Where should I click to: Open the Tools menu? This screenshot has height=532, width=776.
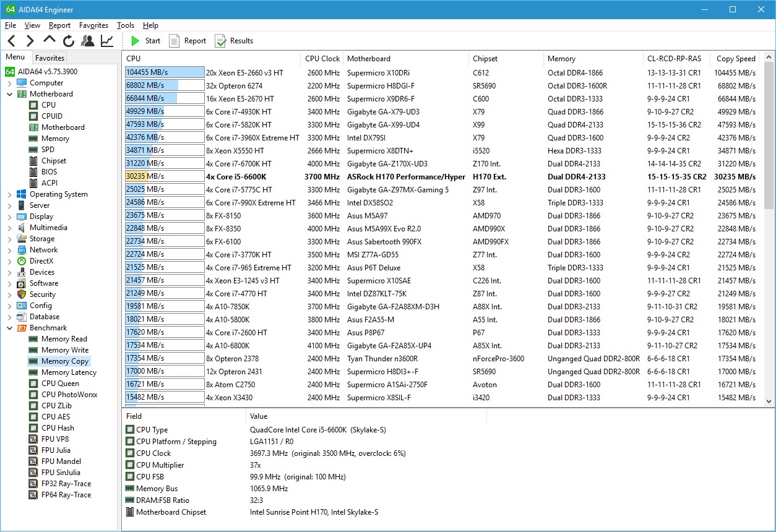pos(126,25)
